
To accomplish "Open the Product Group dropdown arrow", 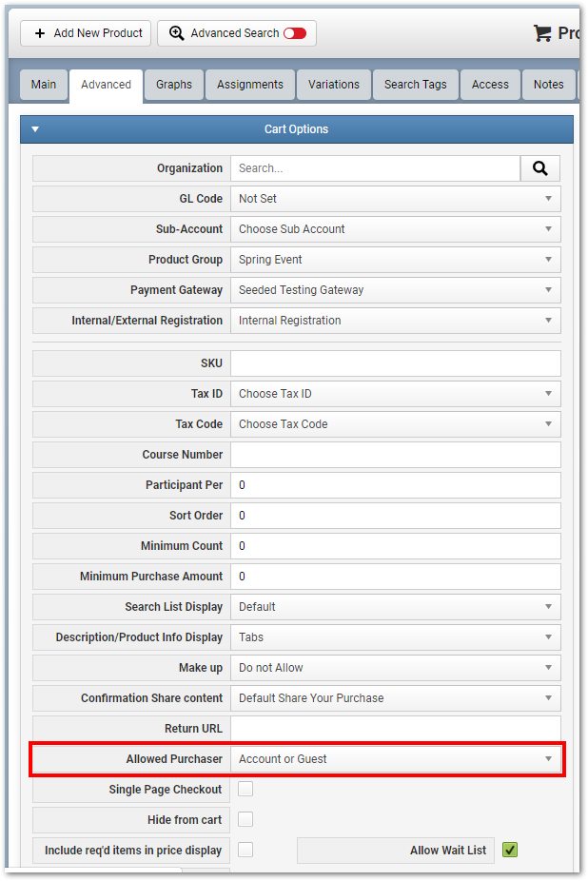I will pos(548,260).
